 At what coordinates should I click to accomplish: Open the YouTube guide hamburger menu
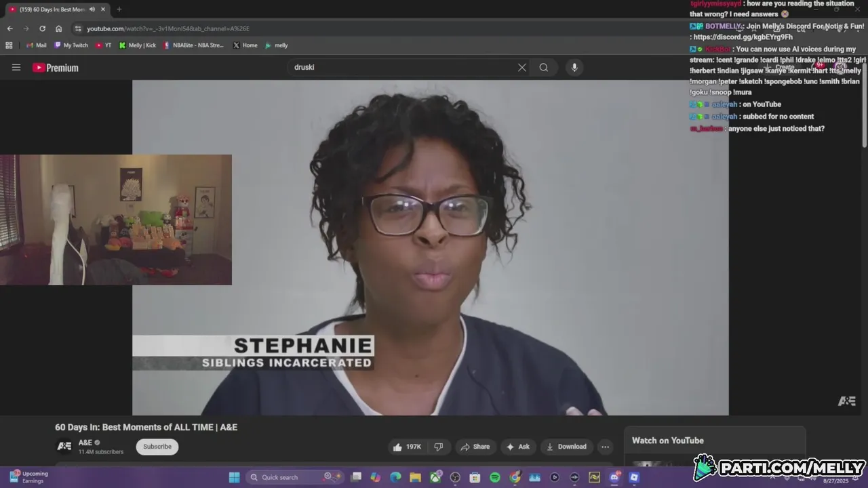[16, 67]
